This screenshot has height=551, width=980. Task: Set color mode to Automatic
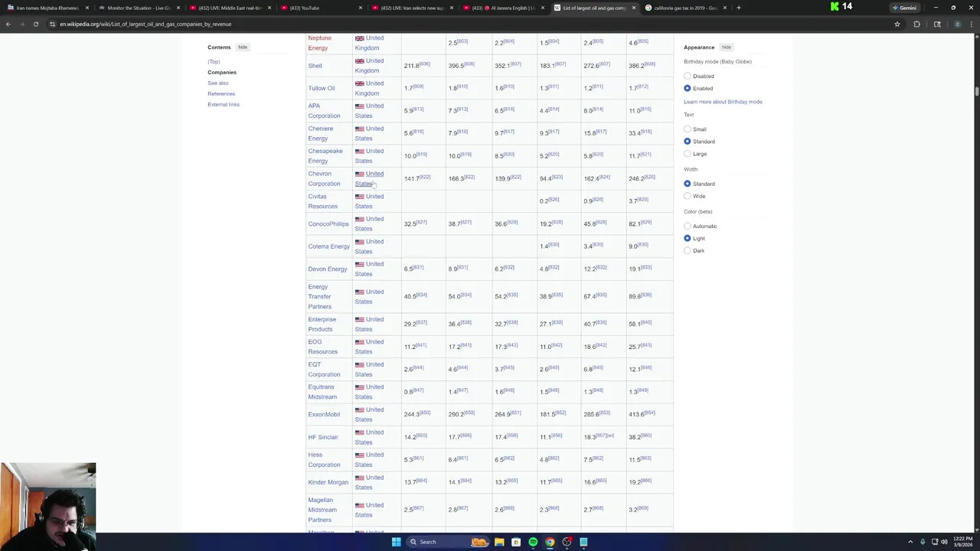tap(688, 227)
